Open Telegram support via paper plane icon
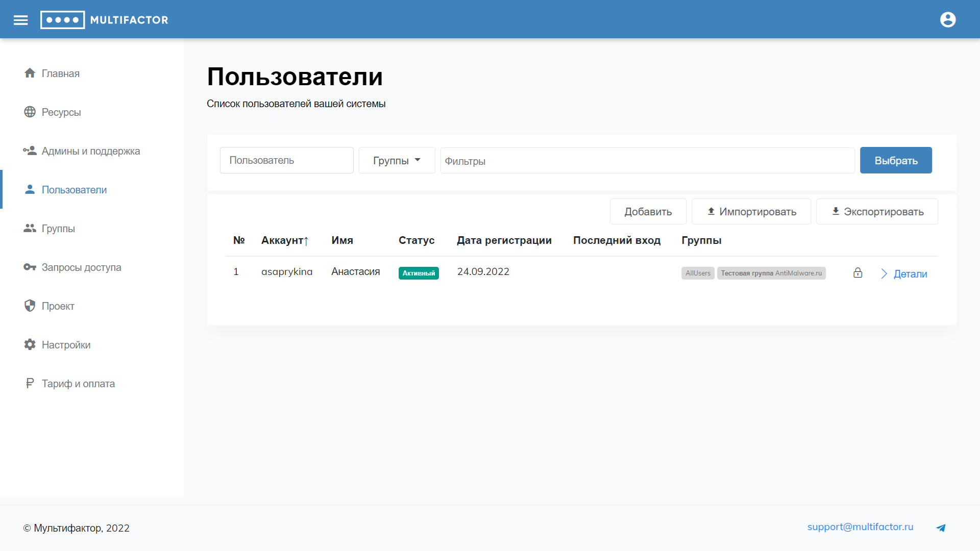Viewport: 980px width, 551px height. 941,528
